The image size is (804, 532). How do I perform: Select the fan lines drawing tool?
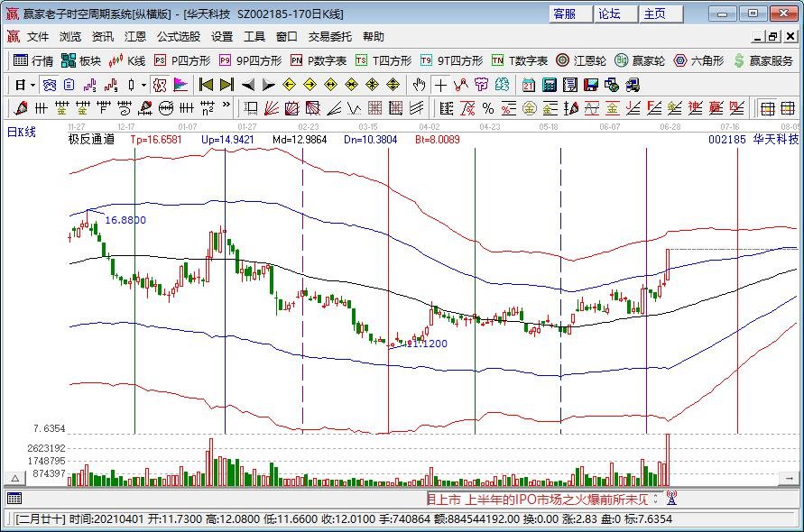[272, 107]
